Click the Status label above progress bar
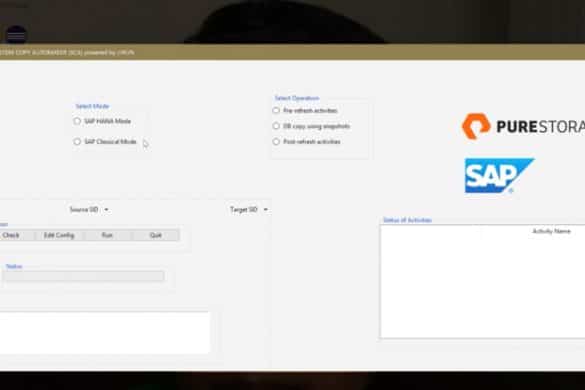585x390 pixels. coord(14,266)
